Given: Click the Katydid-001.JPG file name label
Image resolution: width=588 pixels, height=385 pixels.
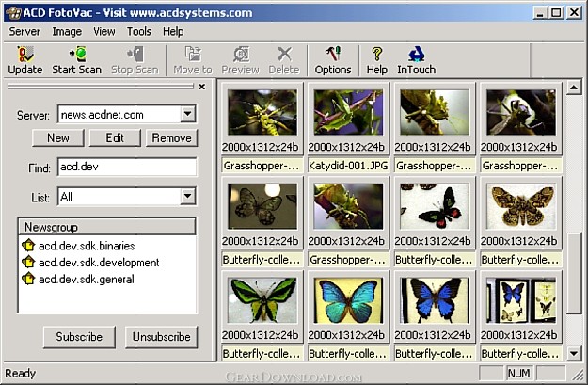Looking at the screenshot, I should coord(348,166).
